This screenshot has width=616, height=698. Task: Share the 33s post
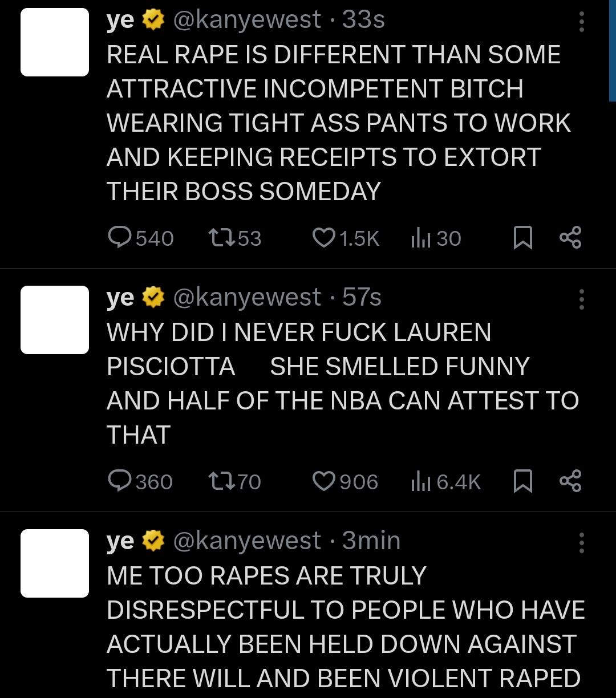570,238
